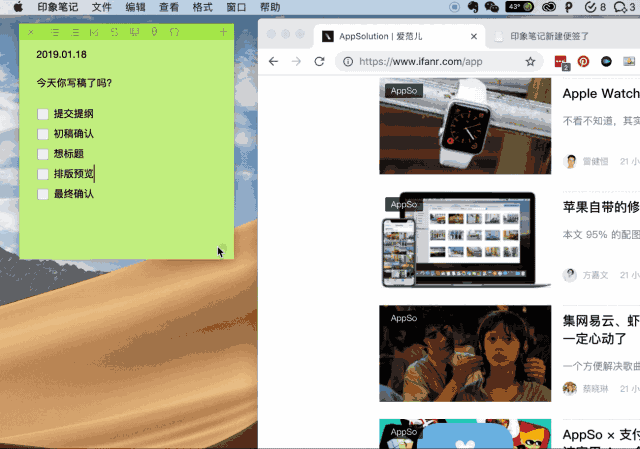Check the 提交提纲 checkbox
Screen dimensions: 640x449
(43, 114)
